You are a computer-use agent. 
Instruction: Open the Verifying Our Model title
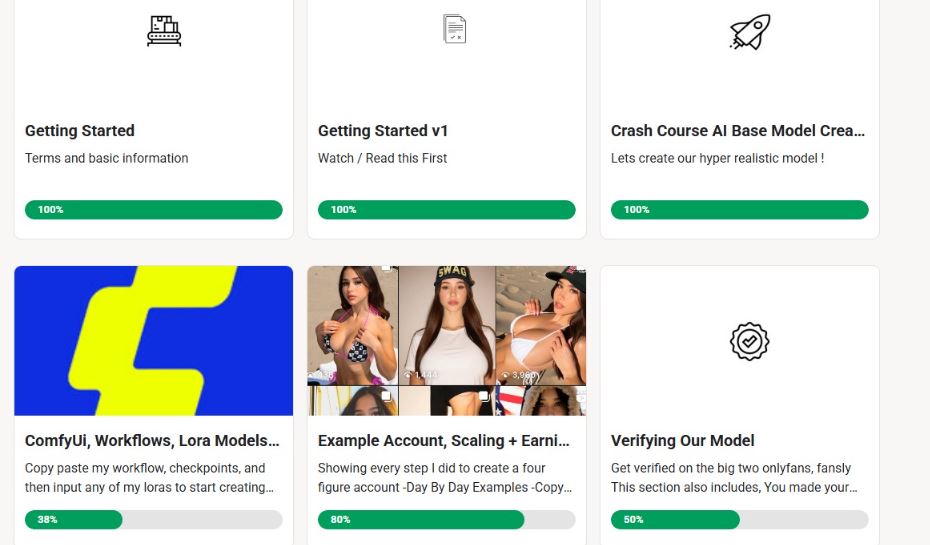(683, 441)
